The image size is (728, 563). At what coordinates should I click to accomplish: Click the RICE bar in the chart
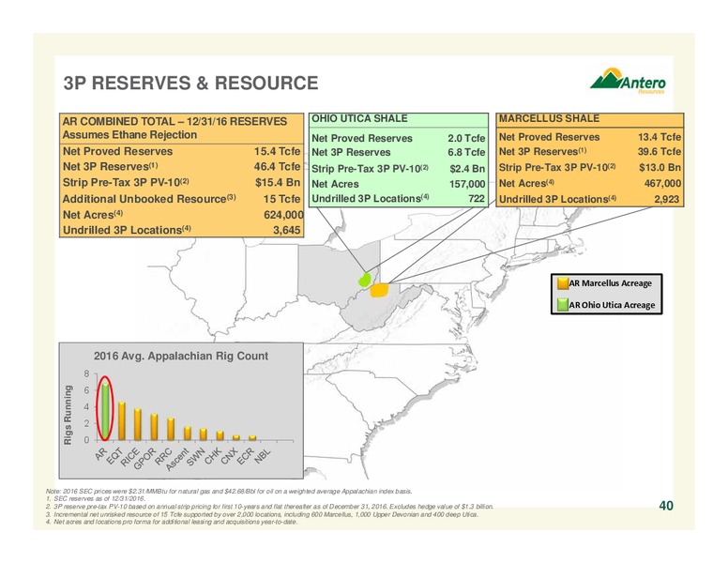tap(138, 424)
